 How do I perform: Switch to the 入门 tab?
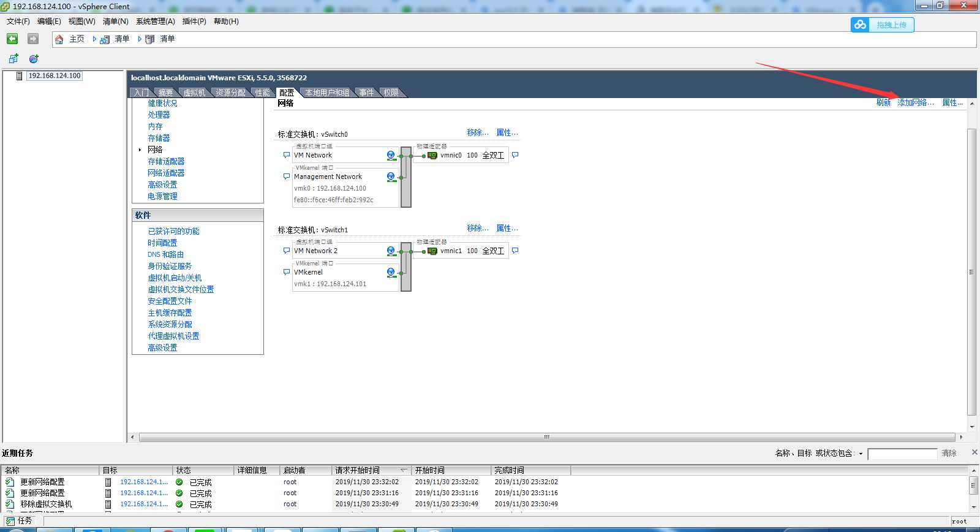pos(141,93)
